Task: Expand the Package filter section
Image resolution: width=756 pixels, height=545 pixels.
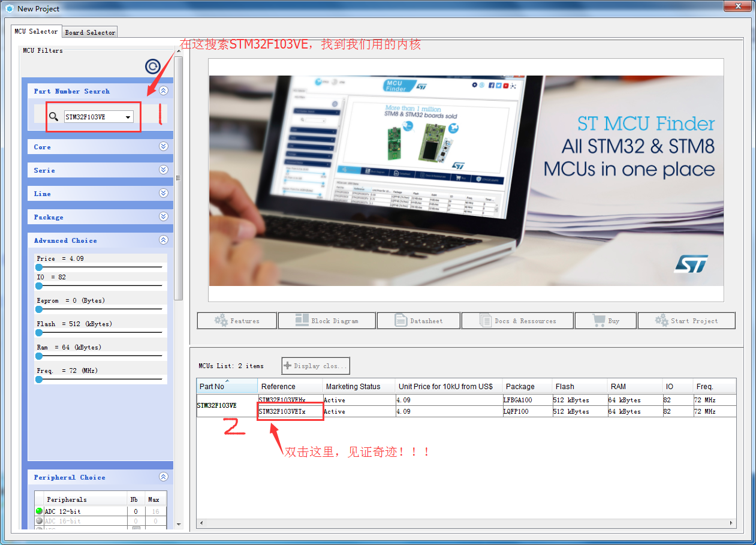Action: coord(164,216)
